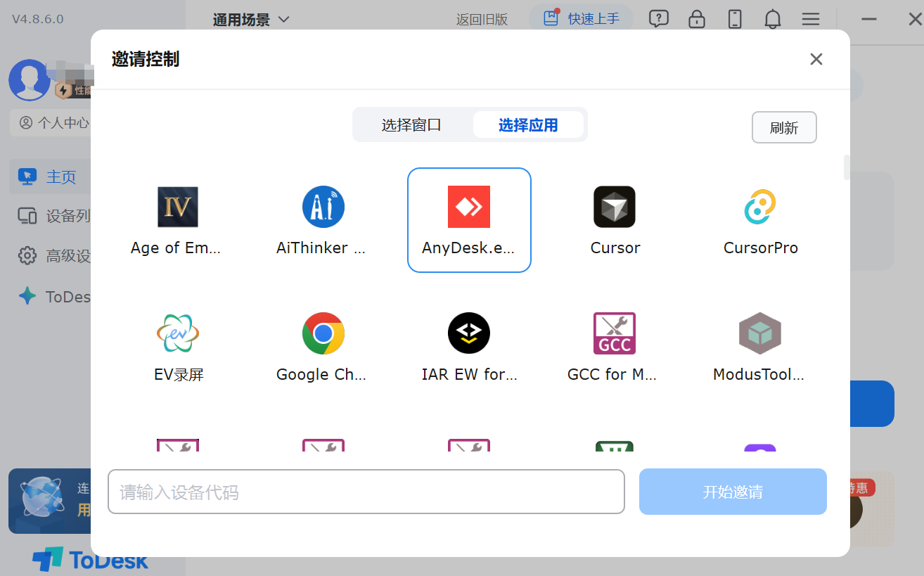Open the mobile device icon in title bar
Screen dimensions: 924x576
click(735, 19)
